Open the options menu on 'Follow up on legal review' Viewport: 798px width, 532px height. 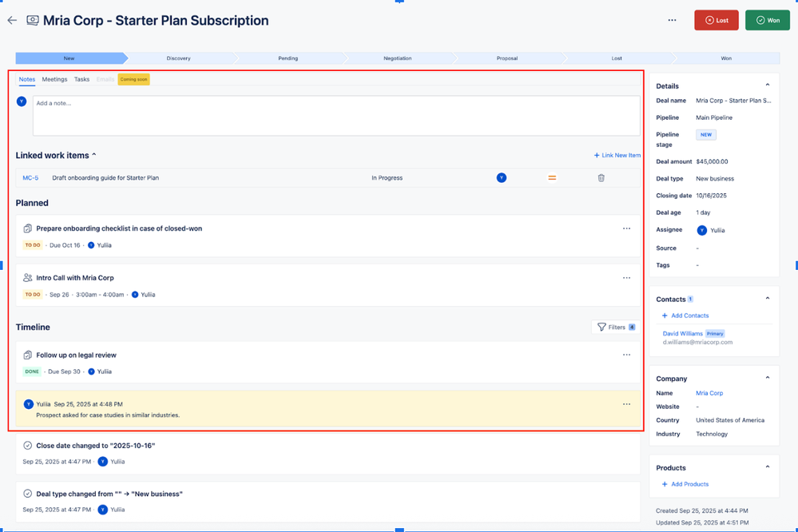pyautogui.click(x=626, y=355)
